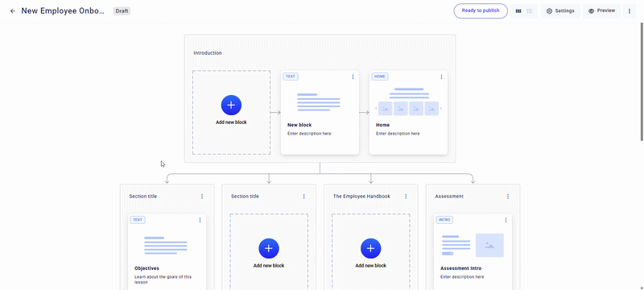Click the New block title
Viewport: 644px width, 290px height.
coord(299,125)
